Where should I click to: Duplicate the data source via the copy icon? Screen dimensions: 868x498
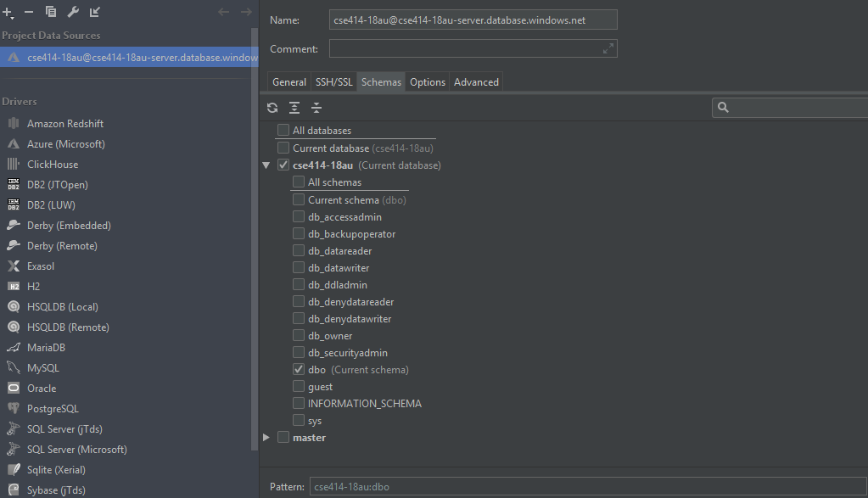(50, 11)
